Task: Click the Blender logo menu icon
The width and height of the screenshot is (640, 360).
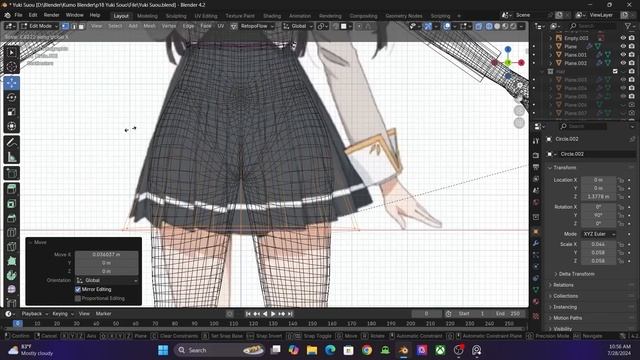Action: [x=7, y=15]
